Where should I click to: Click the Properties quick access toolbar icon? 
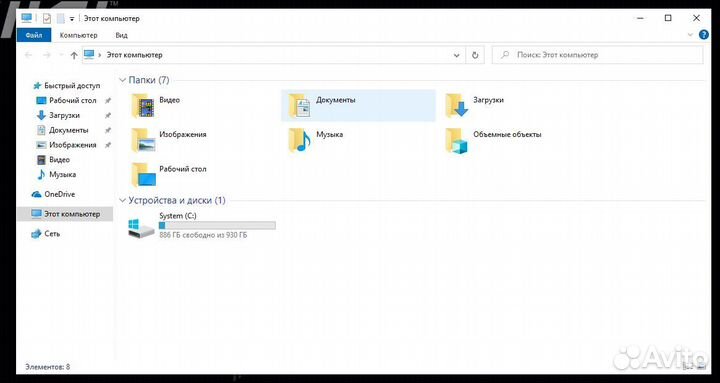tap(46, 18)
